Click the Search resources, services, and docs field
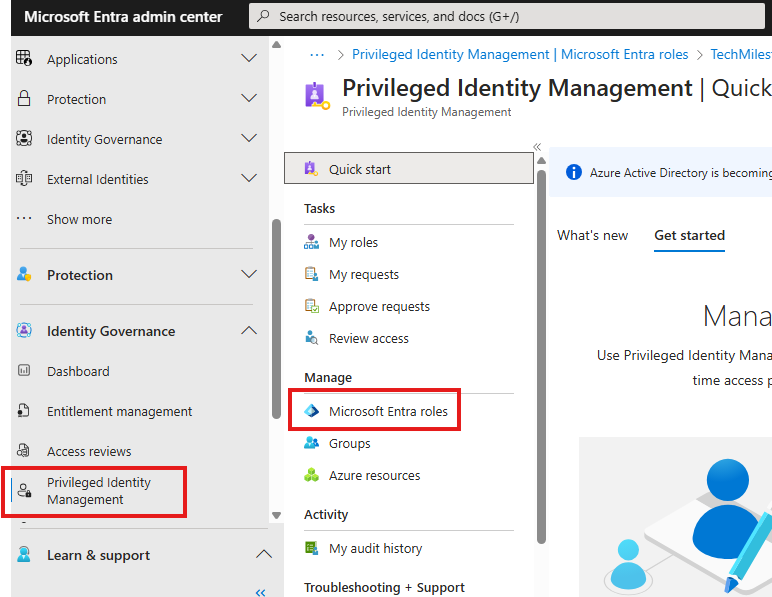Image resolution: width=772 pixels, height=597 pixels. coord(507,16)
